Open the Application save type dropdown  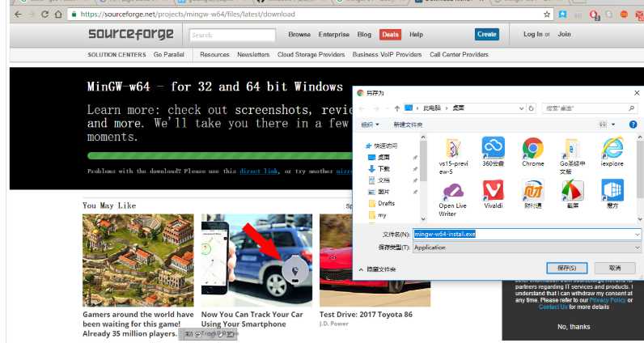(x=527, y=248)
